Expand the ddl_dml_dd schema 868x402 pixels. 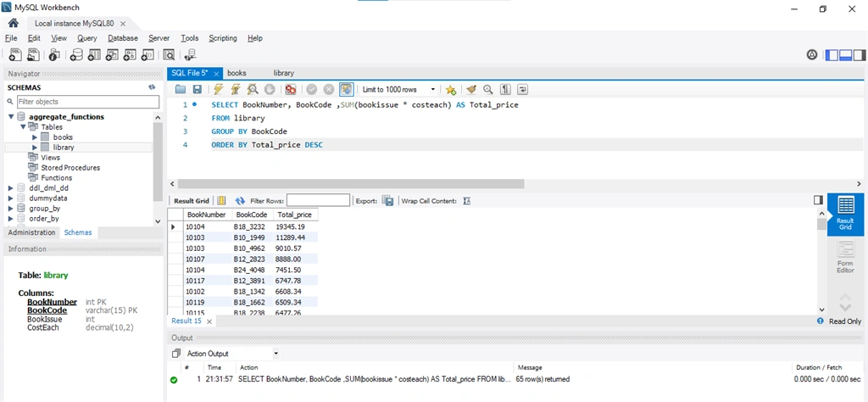10,188
